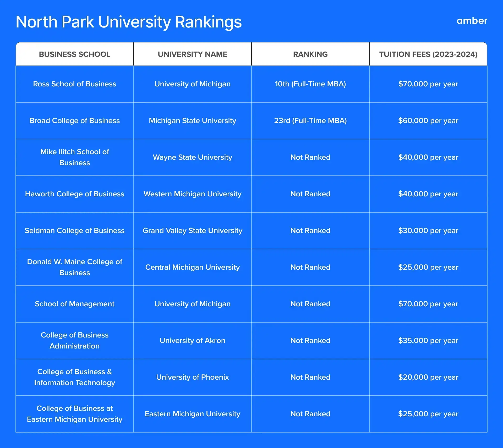Viewport: 503px width, 448px height.
Task: Click the Ross School of Business cell
Action: pos(75,84)
